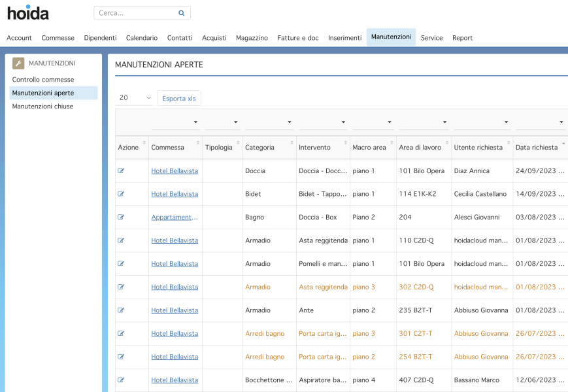Open the rows-per-page dropdown showing 20
This screenshot has width=568, height=392.
[134, 98]
